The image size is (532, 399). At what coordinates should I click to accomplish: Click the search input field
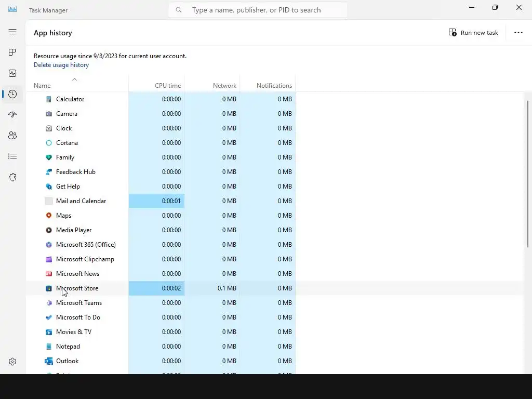(x=258, y=10)
